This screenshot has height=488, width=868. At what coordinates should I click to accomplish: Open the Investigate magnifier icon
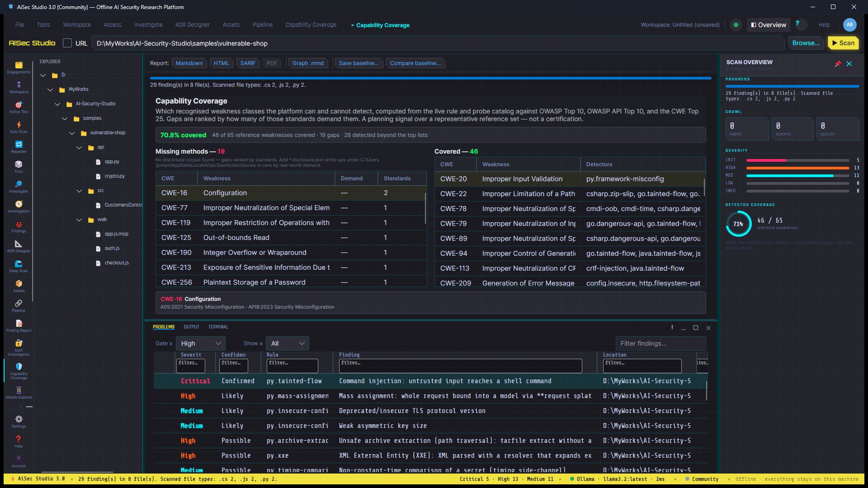tap(19, 187)
